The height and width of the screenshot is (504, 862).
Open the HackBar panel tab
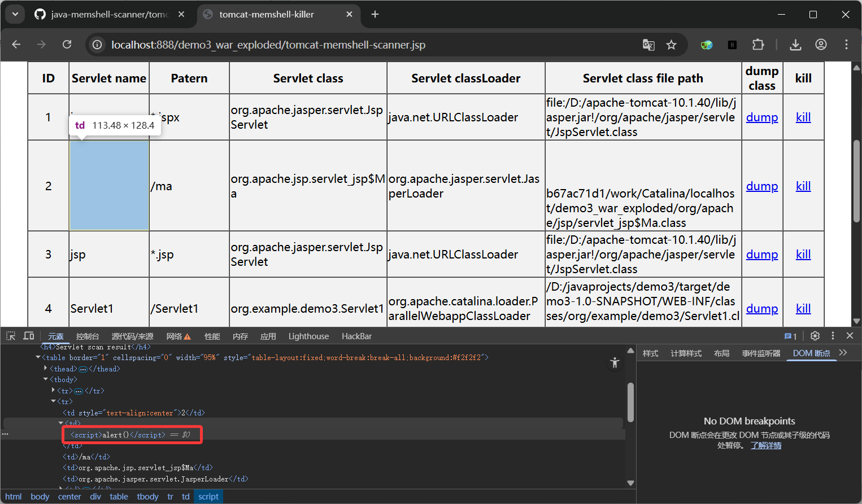pos(356,336)
